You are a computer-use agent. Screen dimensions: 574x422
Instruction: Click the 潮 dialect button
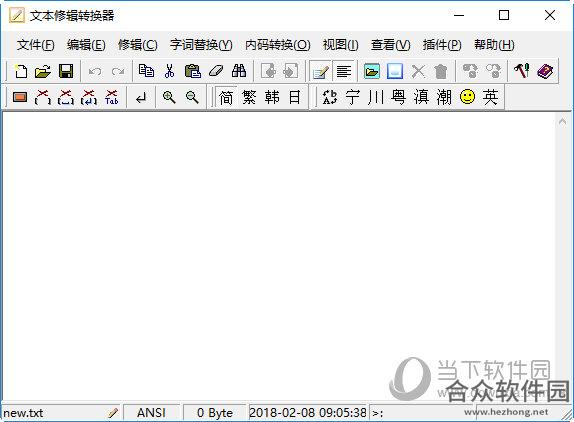[444, 97]
